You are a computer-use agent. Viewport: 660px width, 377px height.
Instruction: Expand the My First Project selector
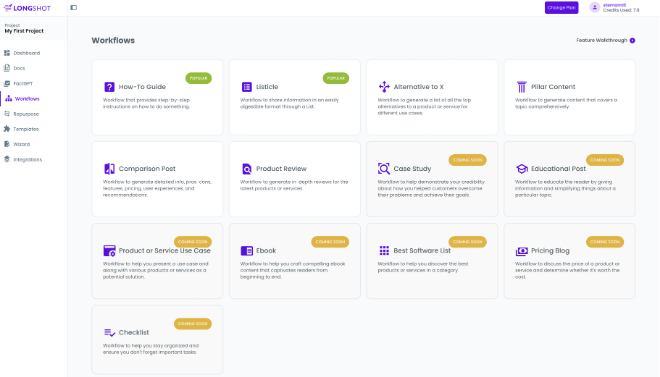33,29
